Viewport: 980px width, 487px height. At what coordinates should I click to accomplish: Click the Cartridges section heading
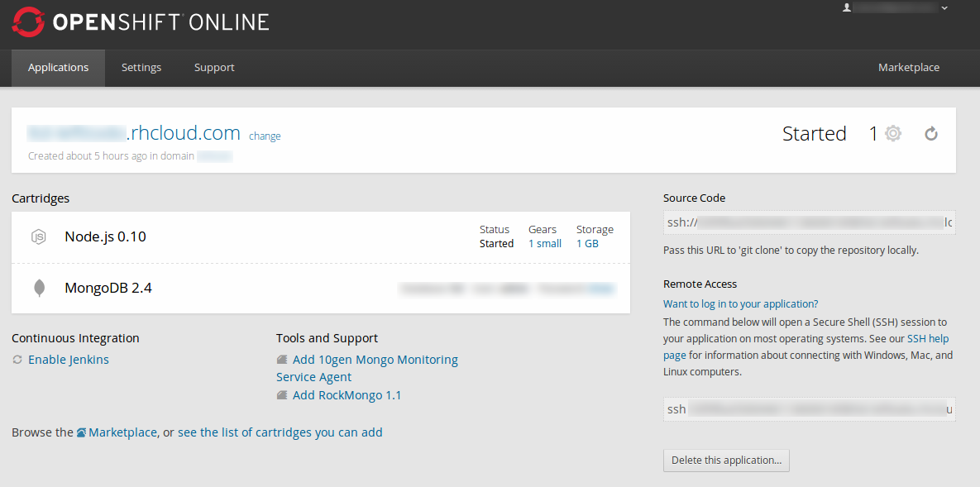click(41, 198)
